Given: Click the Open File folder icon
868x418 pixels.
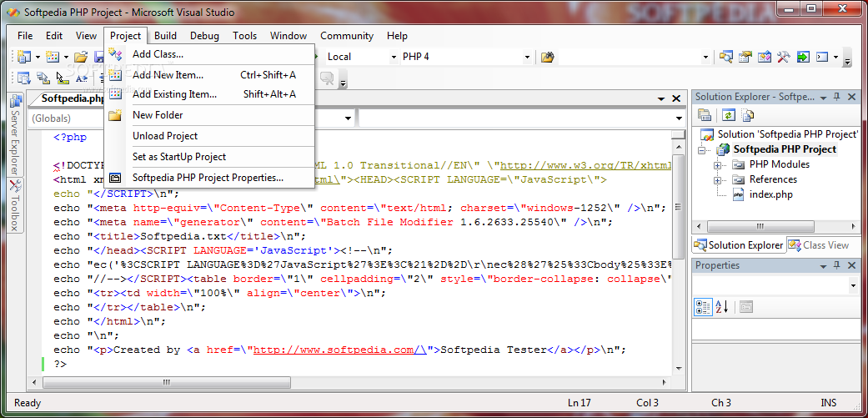Looking at the screenshot, I should tap(82, 57).
